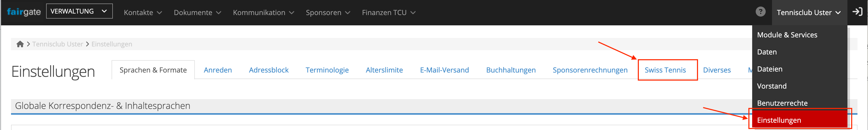Viewport: 868px width, 130px height.
Task: Expand the Finanzen TCU menu
Action: click(388, 13)
